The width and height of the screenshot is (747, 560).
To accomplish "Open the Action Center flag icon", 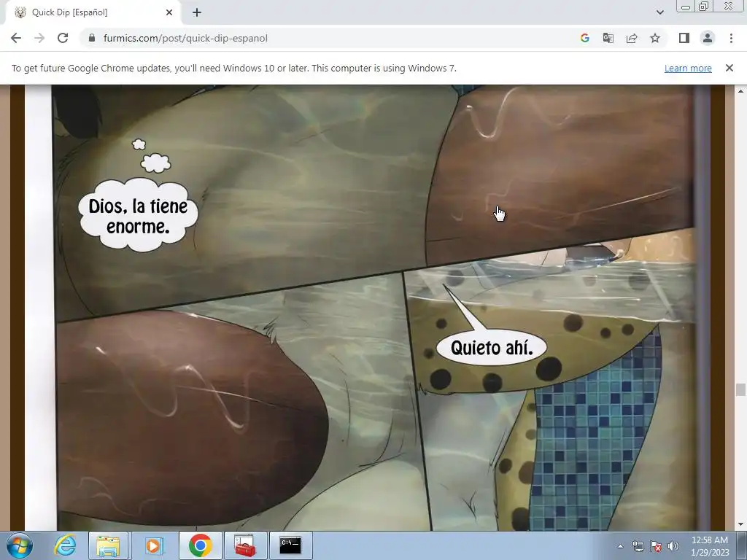I will [656, 546].
